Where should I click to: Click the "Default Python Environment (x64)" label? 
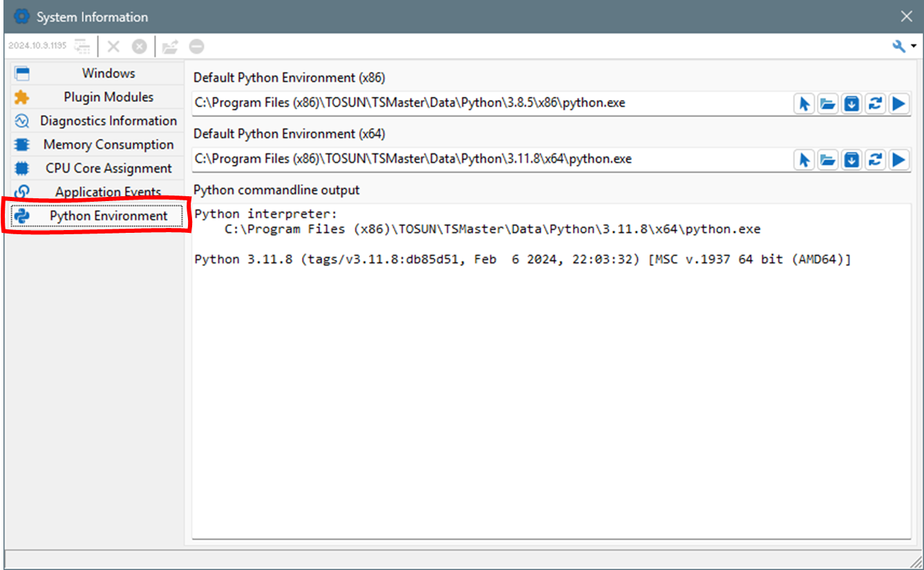tap(289, 133)
